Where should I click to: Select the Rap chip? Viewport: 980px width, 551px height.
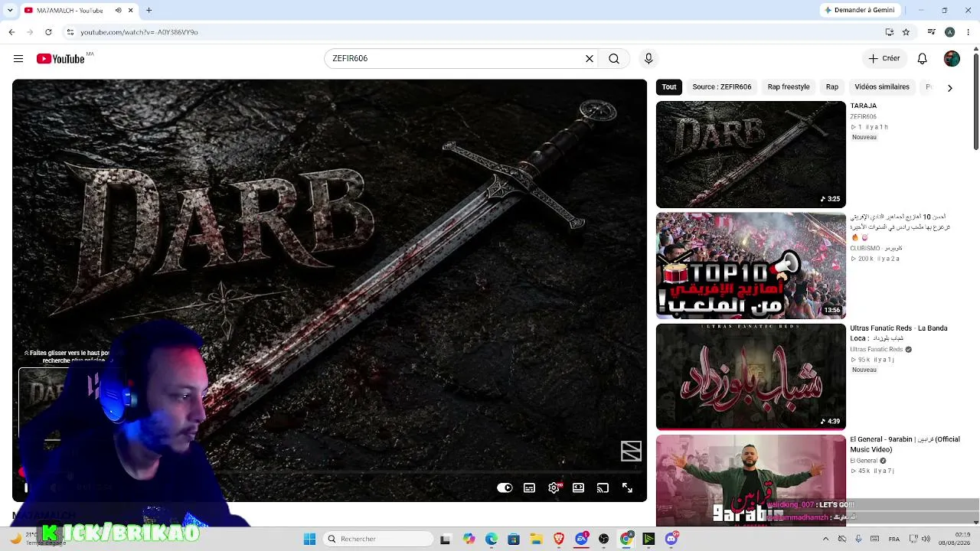coord(832,87)
